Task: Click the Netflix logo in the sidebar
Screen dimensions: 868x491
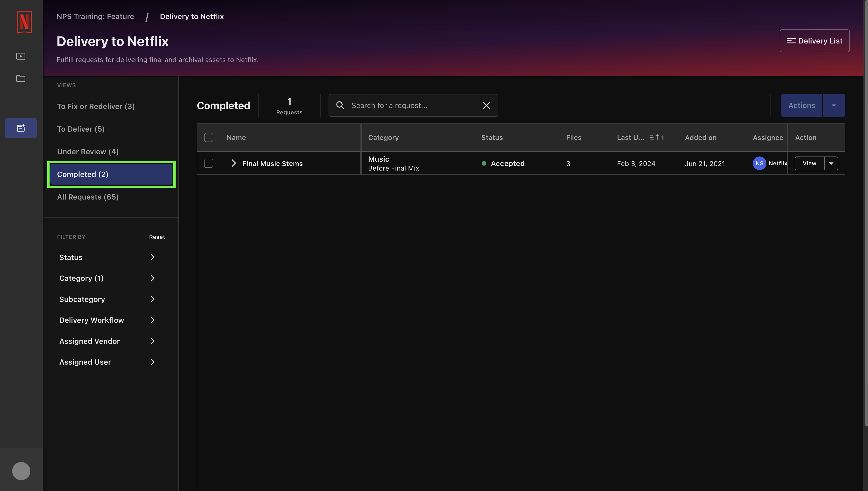Action: pos(24,22)
